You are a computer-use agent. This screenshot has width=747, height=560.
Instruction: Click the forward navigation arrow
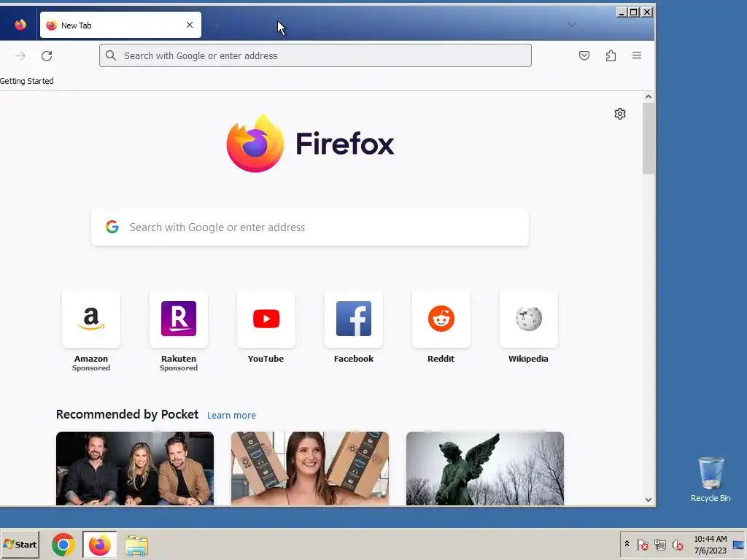20,55
